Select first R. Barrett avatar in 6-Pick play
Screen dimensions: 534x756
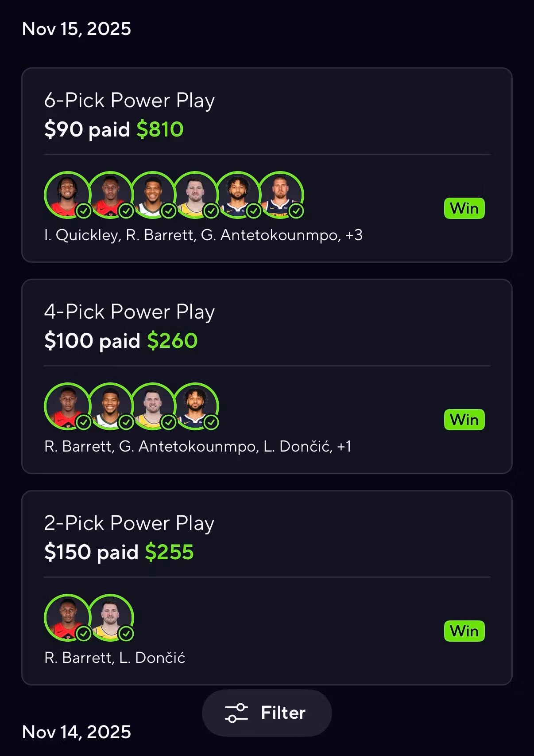coord(110,195)
